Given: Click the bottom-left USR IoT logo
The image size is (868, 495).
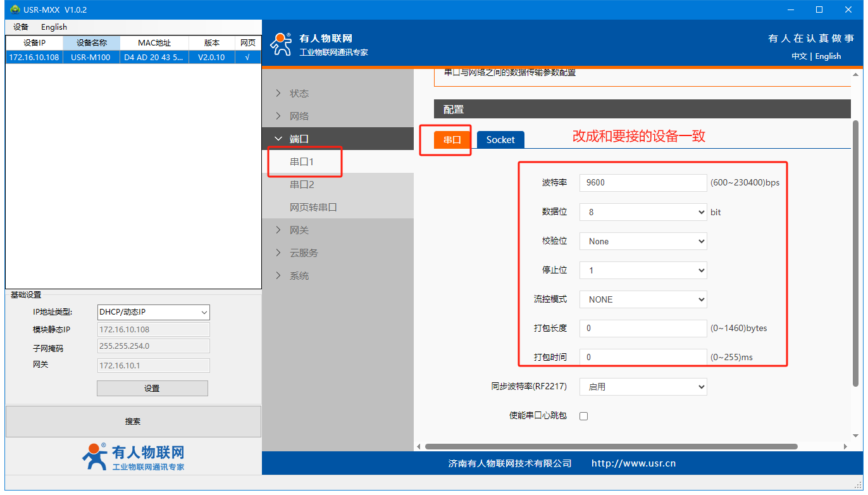Looking at the screenshot, I should [x=133, y=457].
